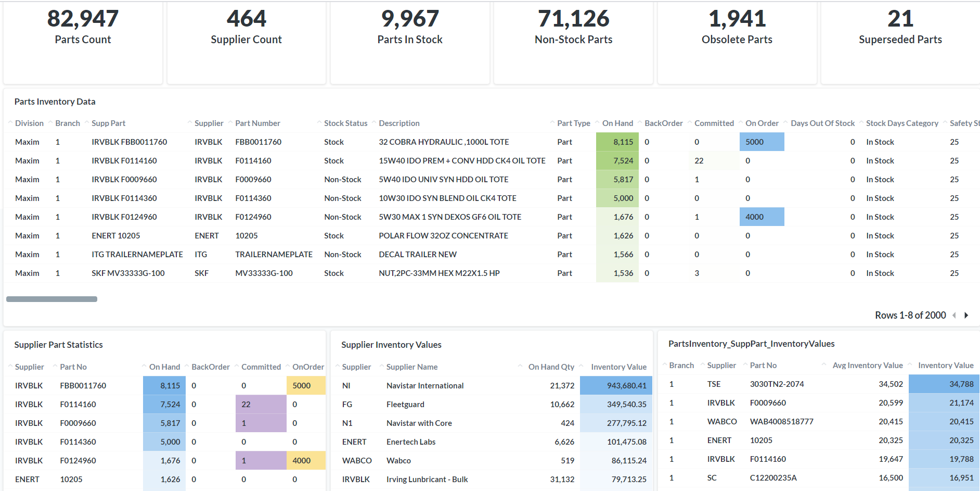Click the Parts Inventory Data panel title
Viewport: 980px width, 491px height.
(55, 102)
